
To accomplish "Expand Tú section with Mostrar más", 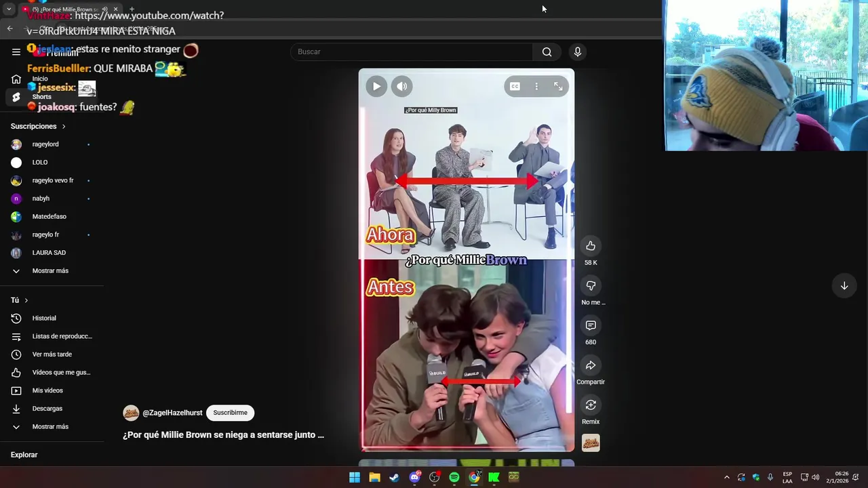I will 50,427.
